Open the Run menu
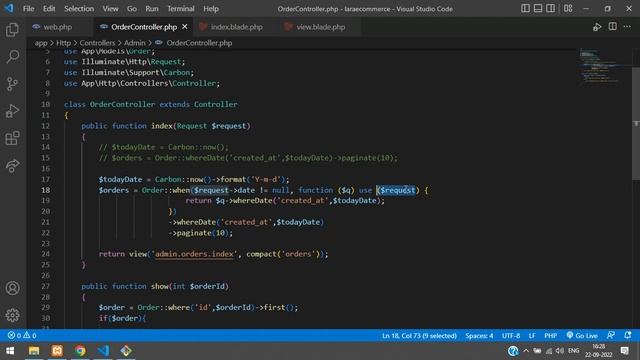This screenshot has width=640, height=360. click(151, 9)
